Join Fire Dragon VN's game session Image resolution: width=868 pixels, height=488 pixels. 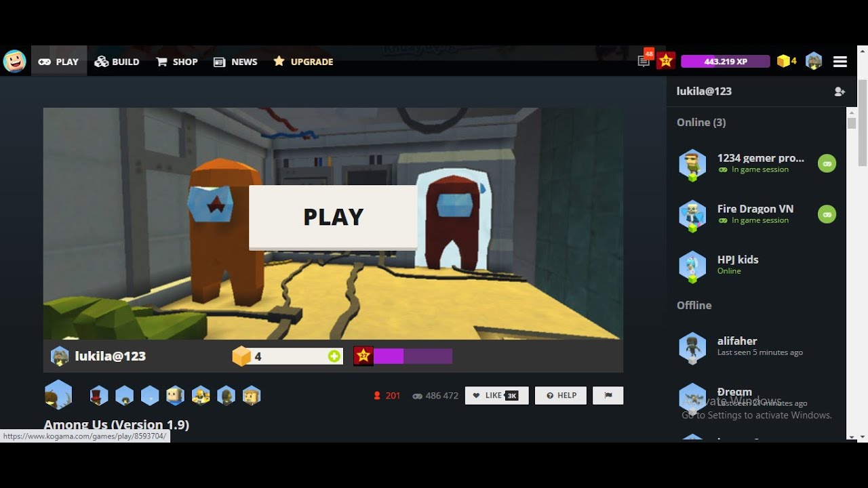[x=827, y=214]
